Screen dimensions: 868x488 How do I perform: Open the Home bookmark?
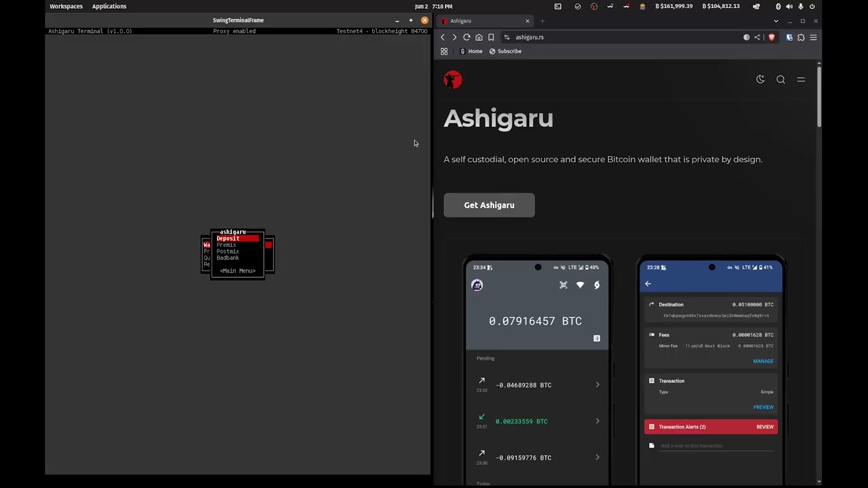471,52
